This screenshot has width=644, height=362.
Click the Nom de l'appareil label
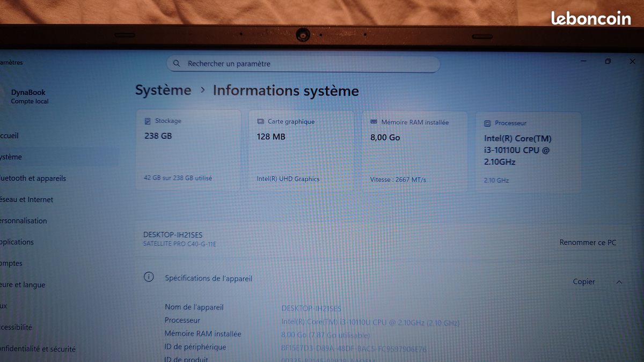point(194,307)
